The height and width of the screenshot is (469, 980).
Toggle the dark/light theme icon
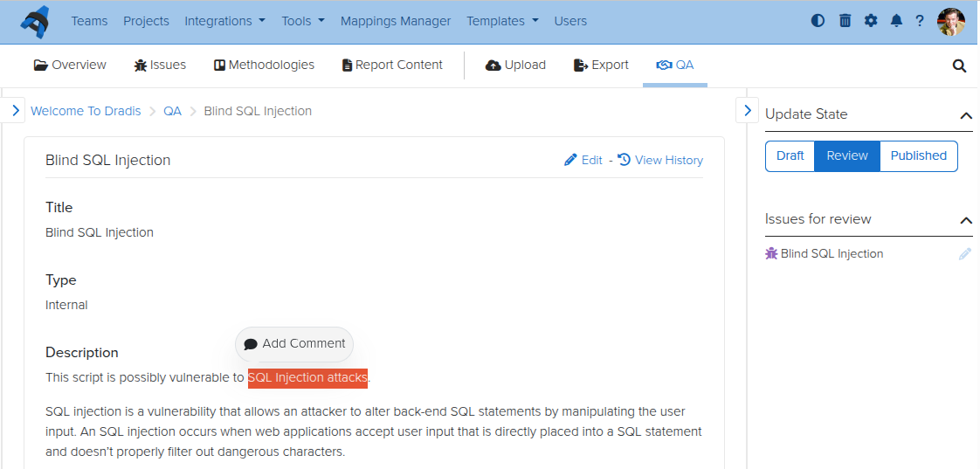818,21
